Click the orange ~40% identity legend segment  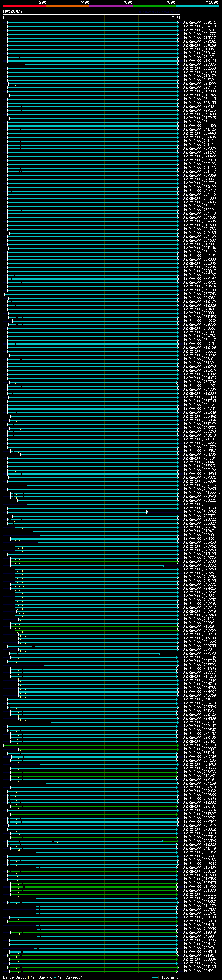(x=68, y=6)
